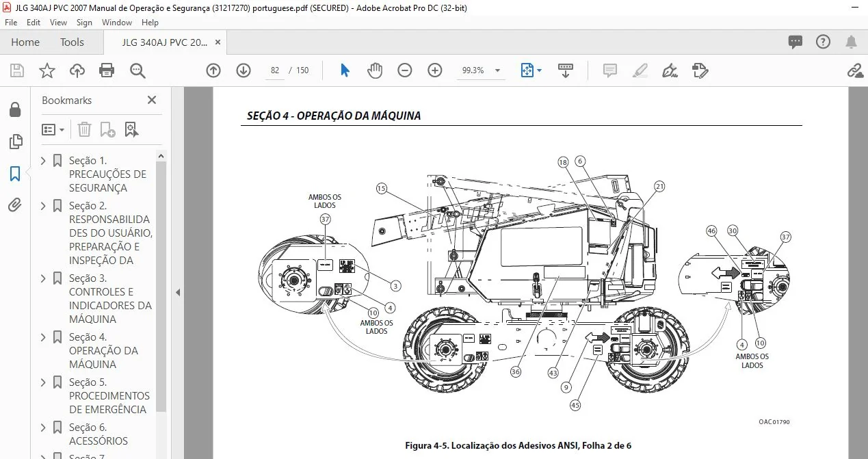Add a sticky note comment
868x459 pixels.
pyautogui.click(x=610, y=70)
